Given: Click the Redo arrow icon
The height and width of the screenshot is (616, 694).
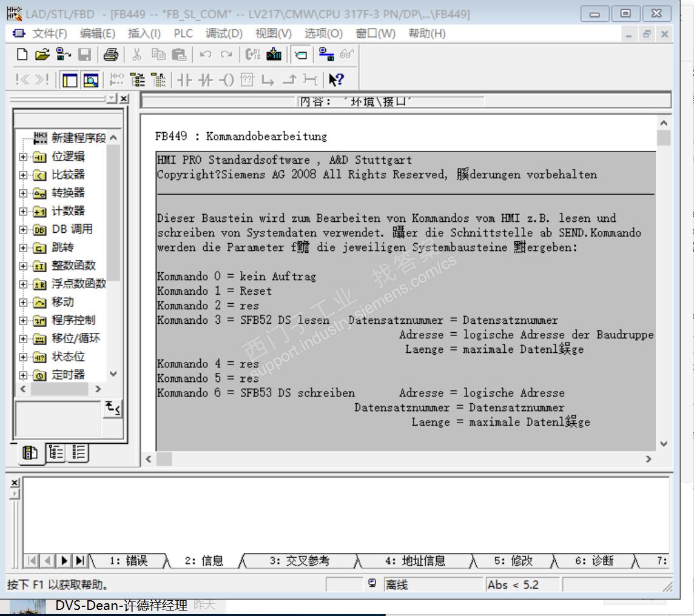Looking at the screenshot, I should click(226, 55).
